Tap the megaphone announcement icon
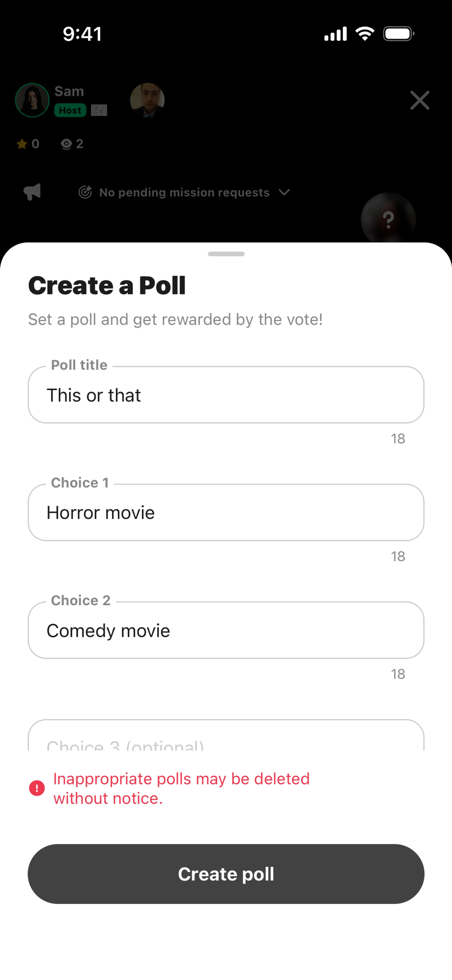The width and height of the screenshot is (452, 980). pos(32,192)
